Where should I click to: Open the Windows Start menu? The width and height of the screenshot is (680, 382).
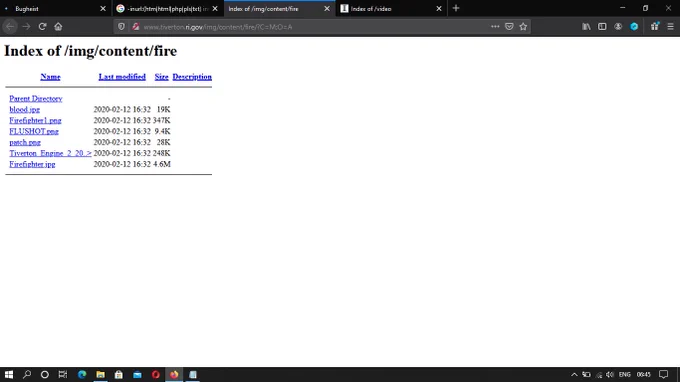pyautogui.click(x=9, y=375)
